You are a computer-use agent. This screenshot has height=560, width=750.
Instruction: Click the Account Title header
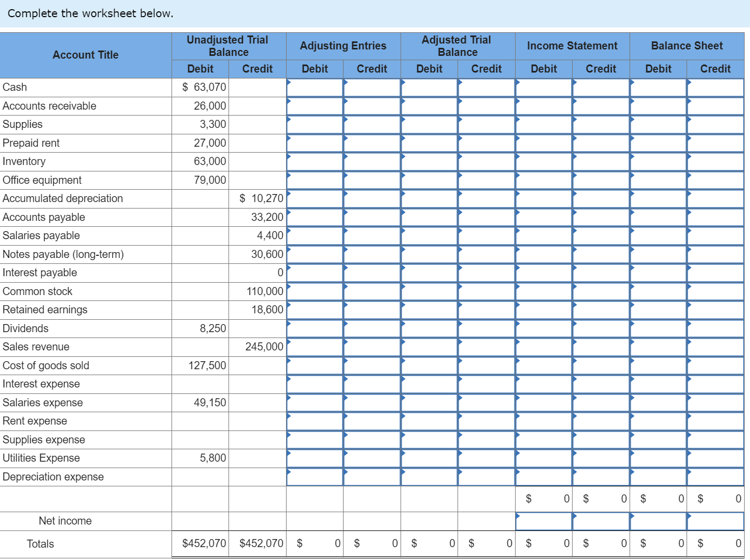(x=85, y=55)
